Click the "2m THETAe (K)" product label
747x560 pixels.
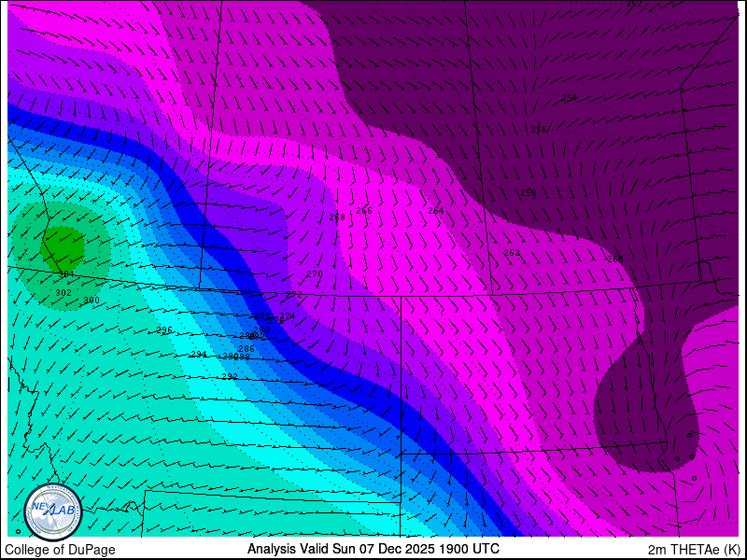tap(695, 550)
